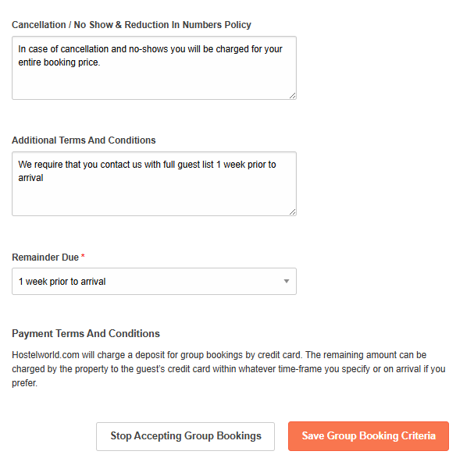Click the word 'arrival' in Additional Terms textarea
474x476 pixels.
pyautogui.click(x=31, y=178)
